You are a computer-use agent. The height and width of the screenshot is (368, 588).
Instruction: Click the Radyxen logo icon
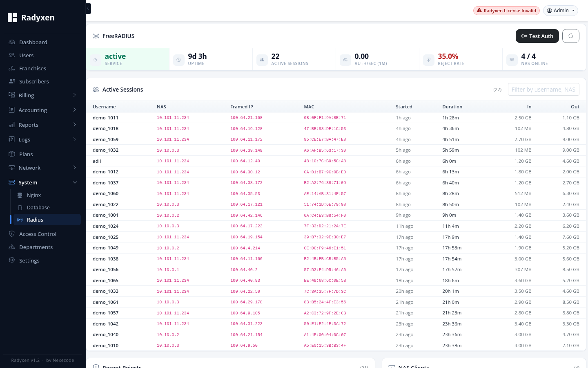coord(13,18)
